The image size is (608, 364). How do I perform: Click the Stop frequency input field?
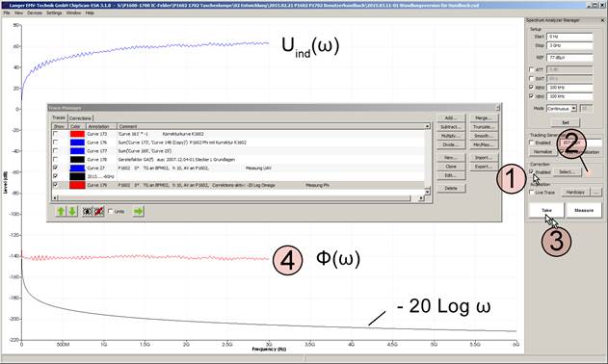569,45
